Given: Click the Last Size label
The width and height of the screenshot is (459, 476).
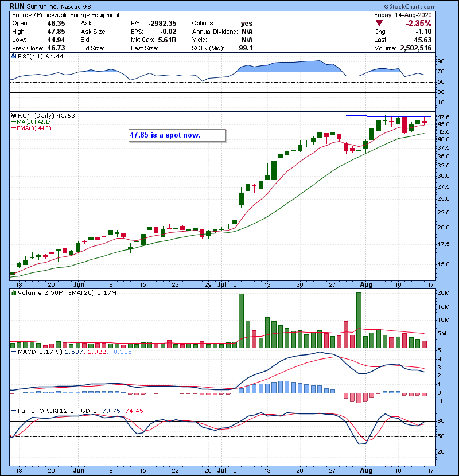Looking at the screenshot, I should (144, 48).
